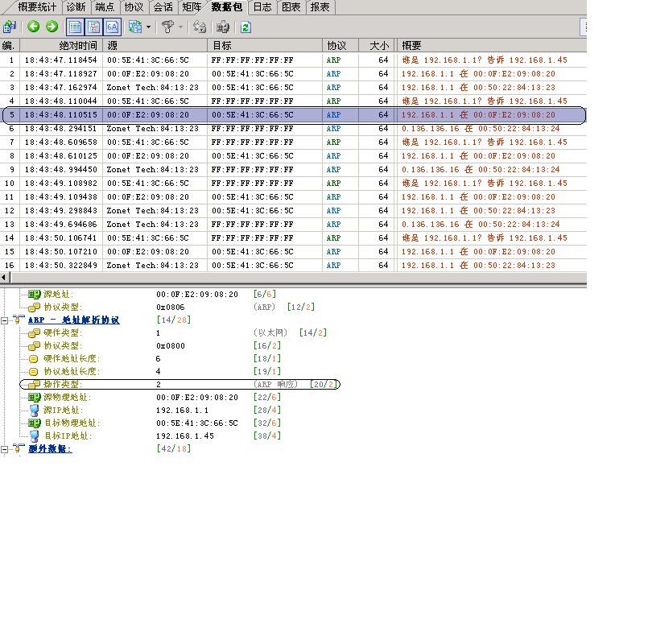
Task: Switch to the 诊断 tab
Action: [x=76, y=7]
